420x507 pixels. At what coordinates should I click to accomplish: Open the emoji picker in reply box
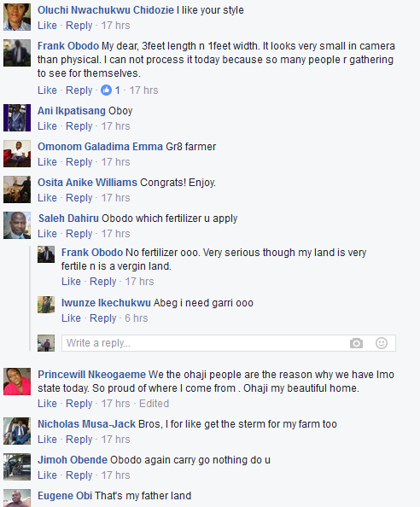point(382,343)
